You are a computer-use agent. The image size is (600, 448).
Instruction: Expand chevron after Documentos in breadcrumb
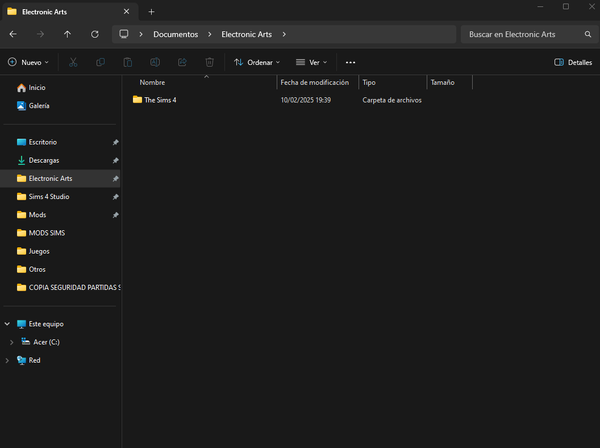click(x=210, y=34)
